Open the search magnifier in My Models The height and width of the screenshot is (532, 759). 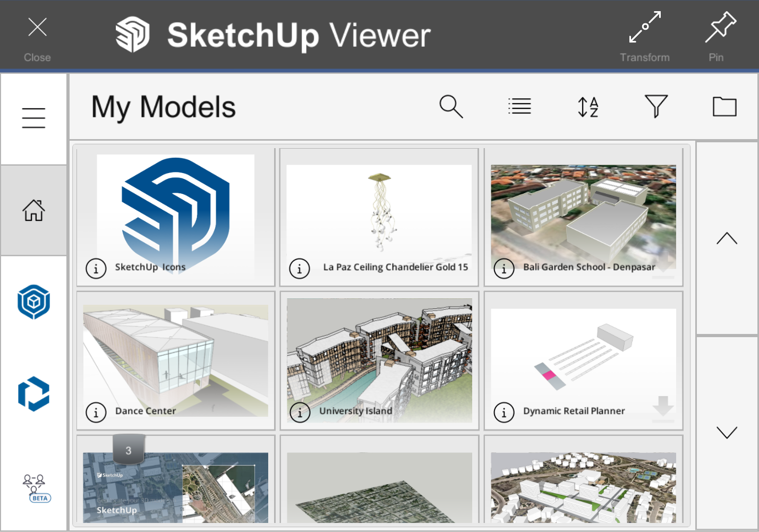click(451, 107)
